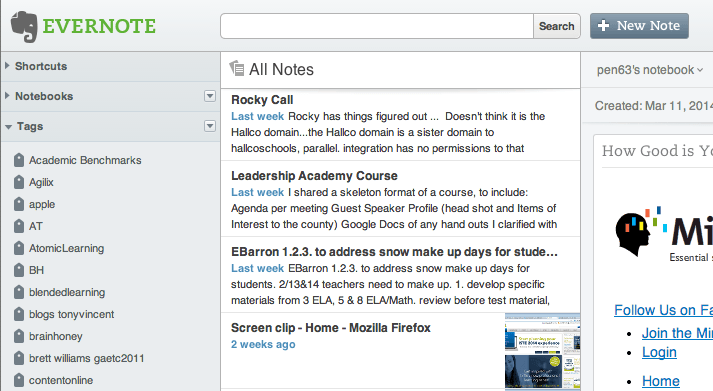Click the How Good is note title
Image resolution: width=713 pixels, height=391 pixels.
[658, 151]
